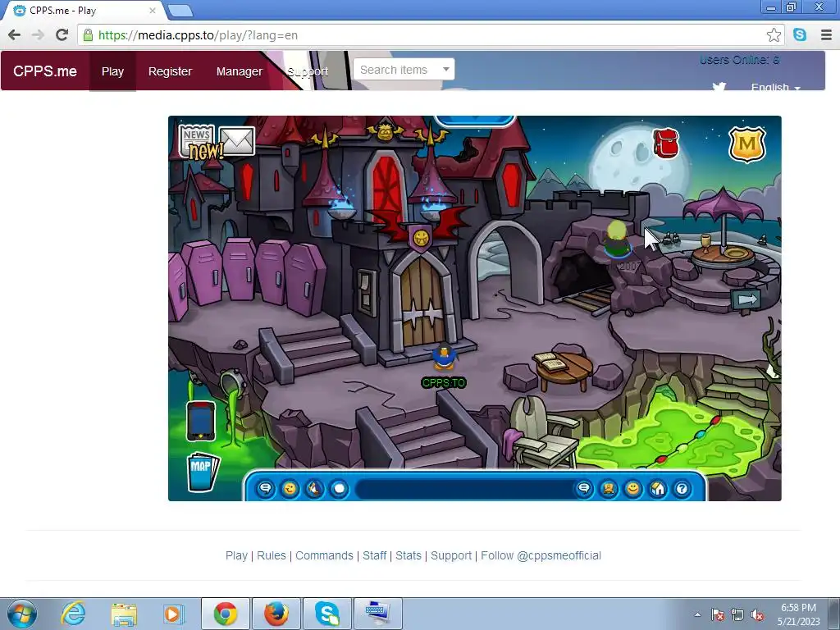
Task: Click the gold moderator M badge
Action: point(746,144)
